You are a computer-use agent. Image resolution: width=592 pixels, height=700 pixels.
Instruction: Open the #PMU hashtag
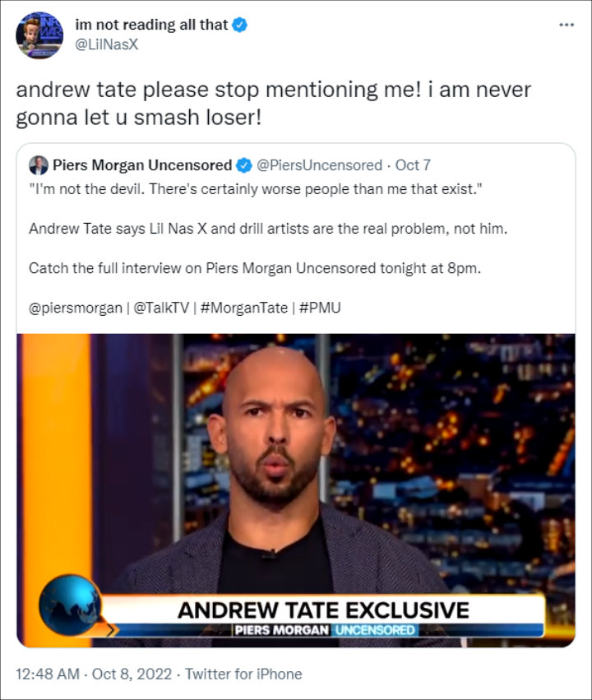coord(320,308)
